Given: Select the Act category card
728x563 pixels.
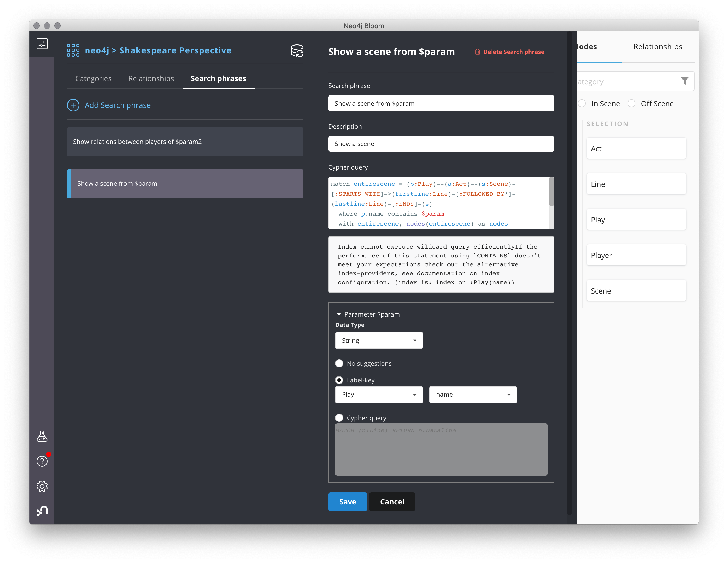Looking at the screenshot, I should click(636, 148).
